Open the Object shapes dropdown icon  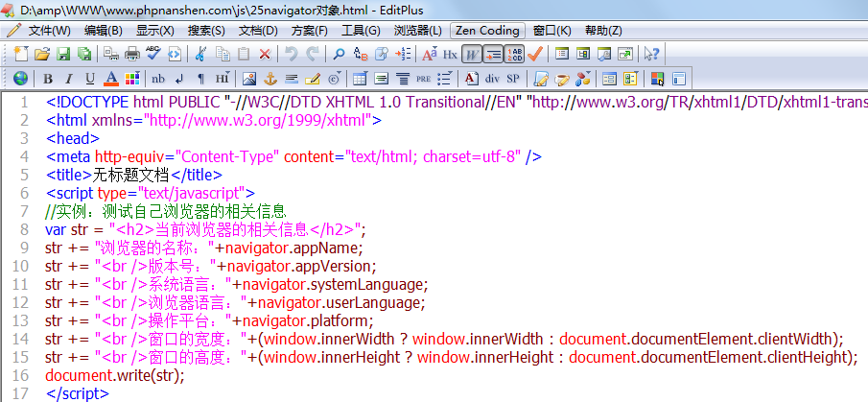(583, 78)
